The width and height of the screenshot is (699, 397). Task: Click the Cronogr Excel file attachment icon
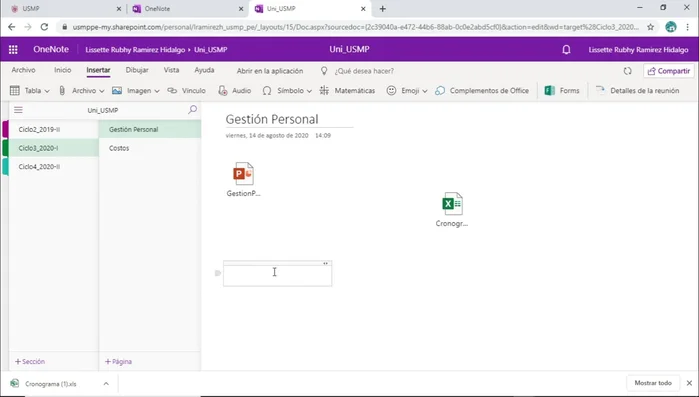click(x=452, y=204)
